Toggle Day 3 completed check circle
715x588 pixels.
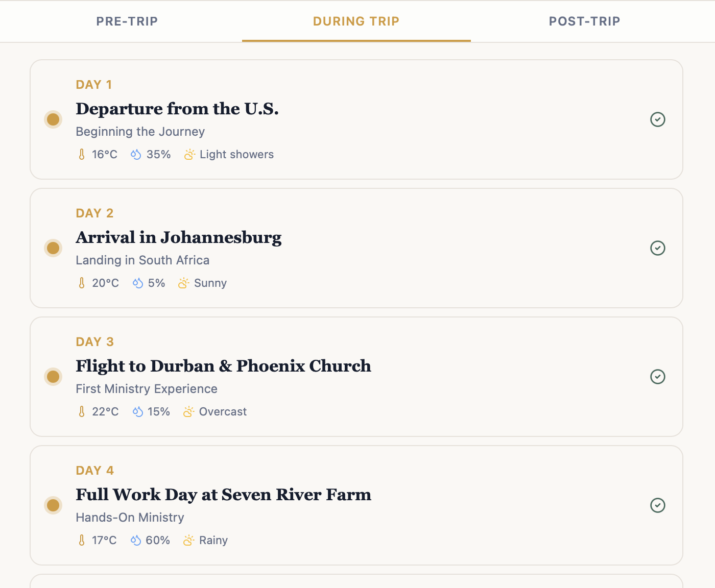coord(658,377)
